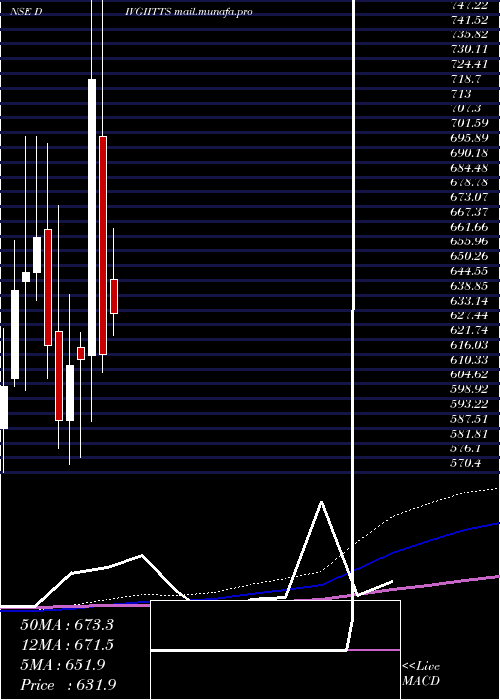Click the Price : 631.9 readout
The width and height of the screenshot is (500, 700).
point(68,685)
